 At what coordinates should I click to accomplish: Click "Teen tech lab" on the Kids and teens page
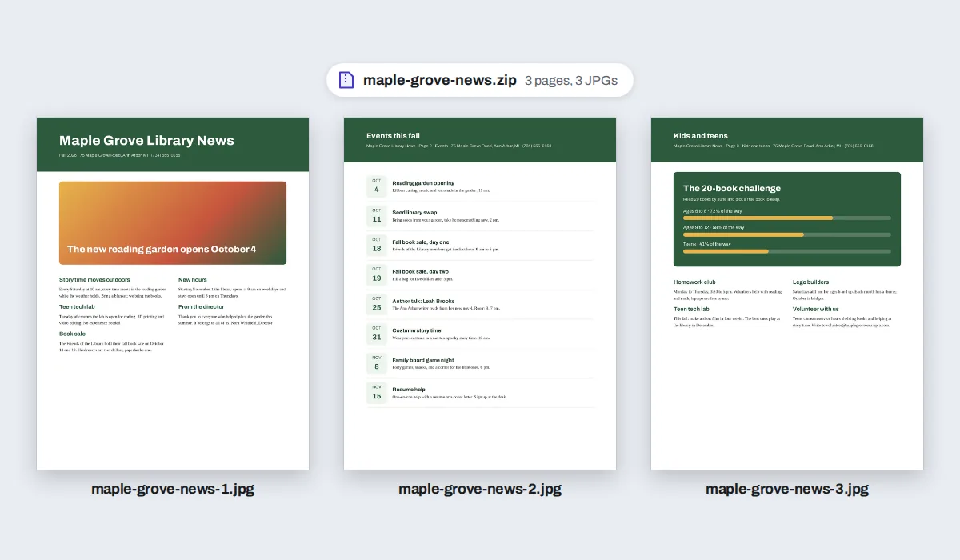click(x=691, y=309)
